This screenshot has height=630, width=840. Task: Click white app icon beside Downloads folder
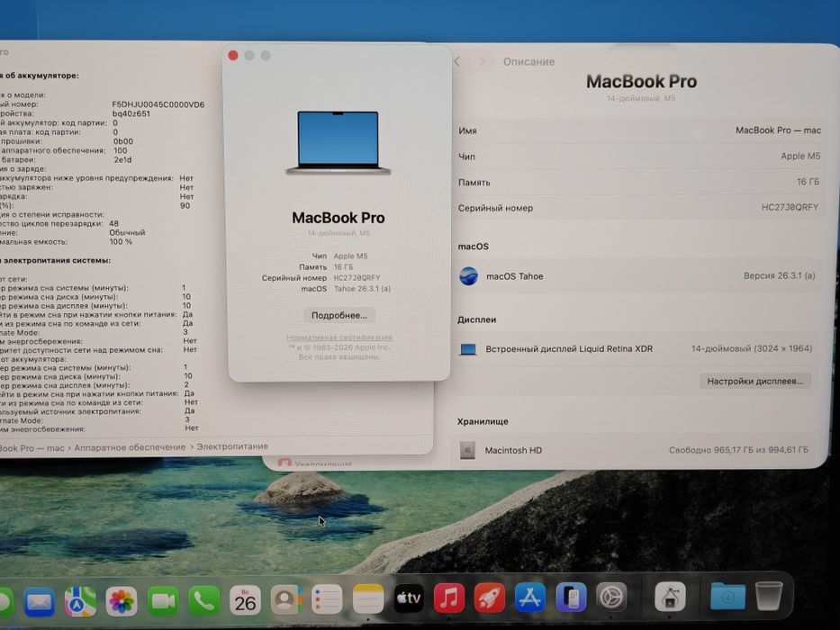pos(670,596)
